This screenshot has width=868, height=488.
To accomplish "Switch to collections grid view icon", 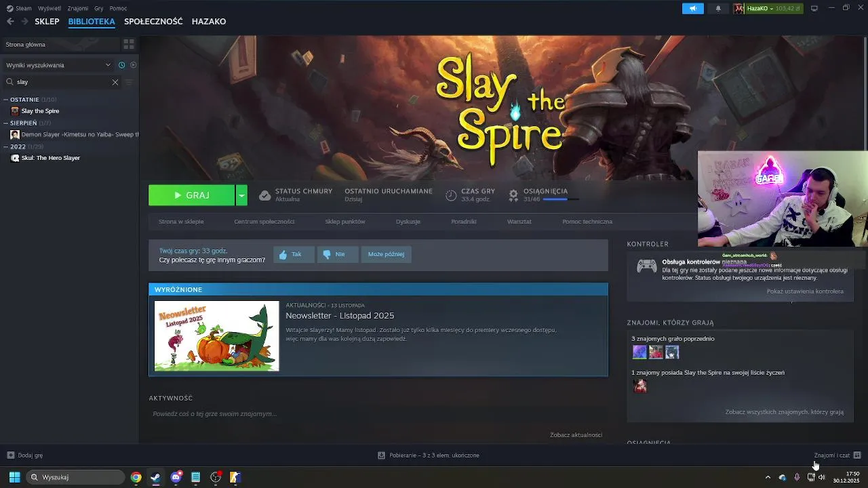I will tap(129, 44).
